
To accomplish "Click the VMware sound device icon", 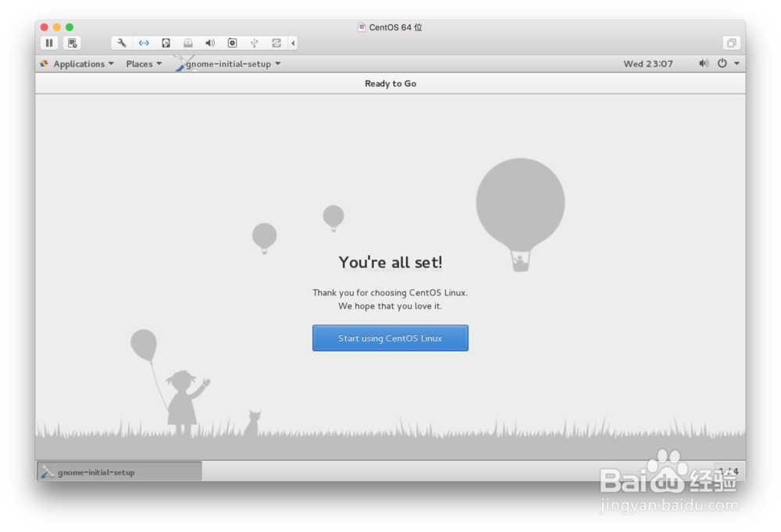I will tap(210, 43).
